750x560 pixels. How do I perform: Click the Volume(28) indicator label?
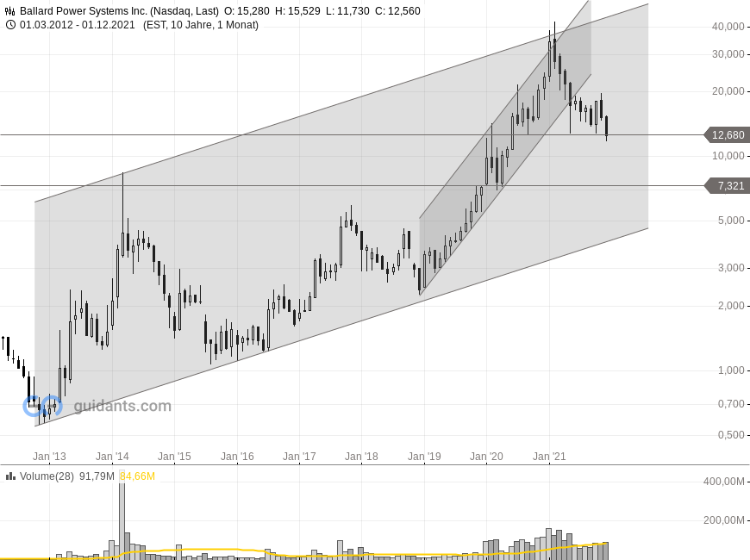point(47,476)
